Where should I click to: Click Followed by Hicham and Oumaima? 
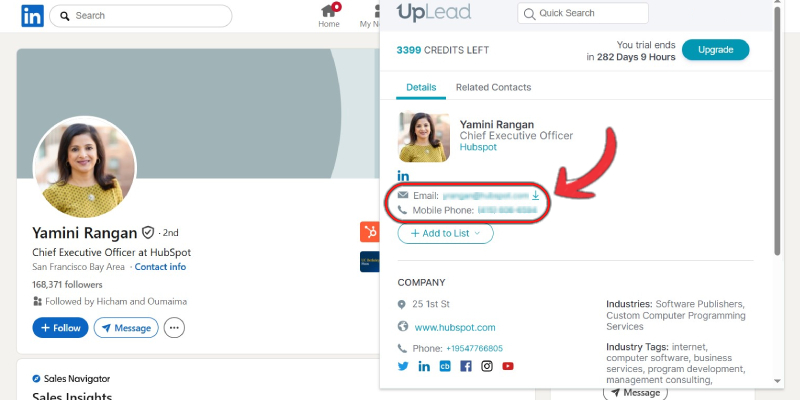(116, 302)
